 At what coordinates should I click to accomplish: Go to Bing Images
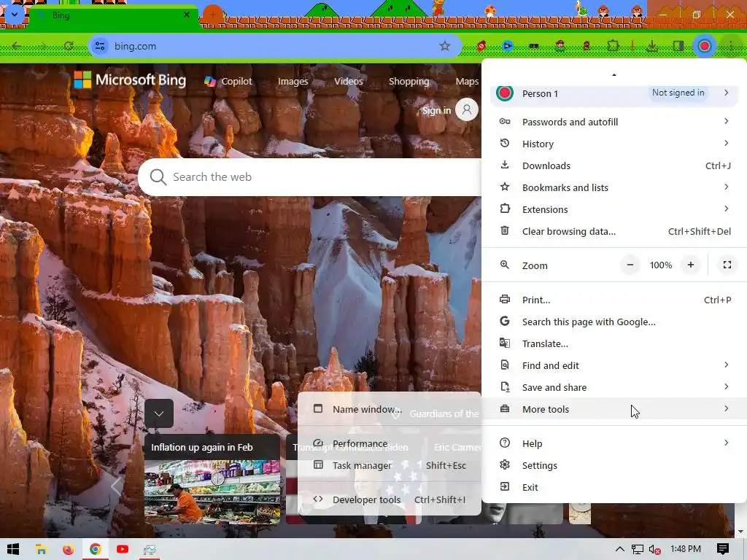[293, 82]
